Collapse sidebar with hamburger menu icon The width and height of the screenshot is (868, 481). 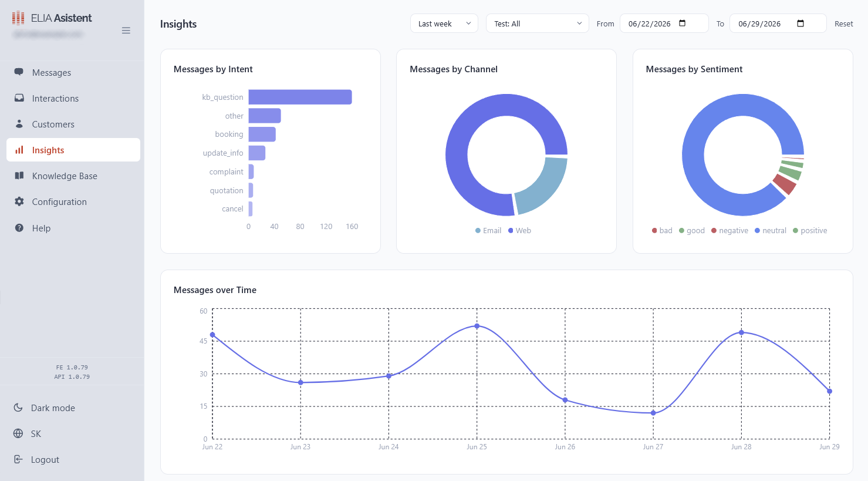(126, 31)
